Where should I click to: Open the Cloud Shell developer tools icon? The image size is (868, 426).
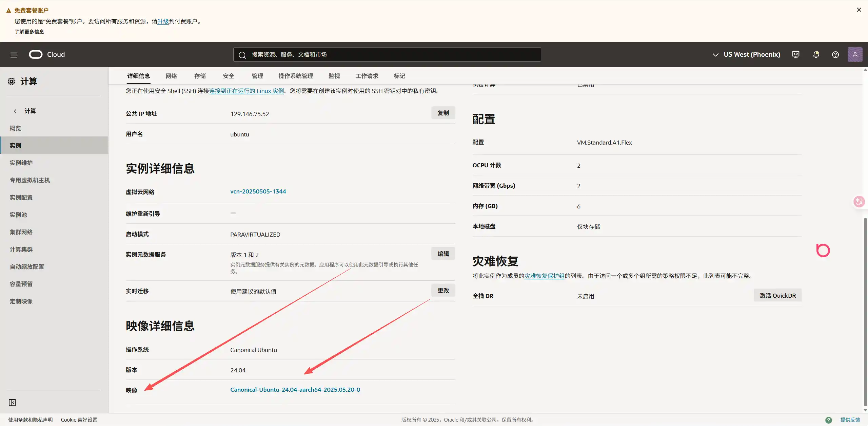(796, 55)
